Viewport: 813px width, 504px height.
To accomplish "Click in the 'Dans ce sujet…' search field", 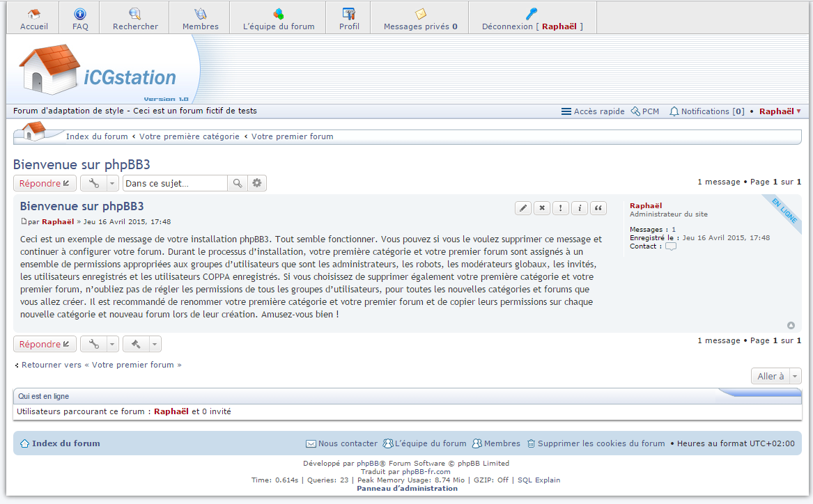I will click(175, 183).
